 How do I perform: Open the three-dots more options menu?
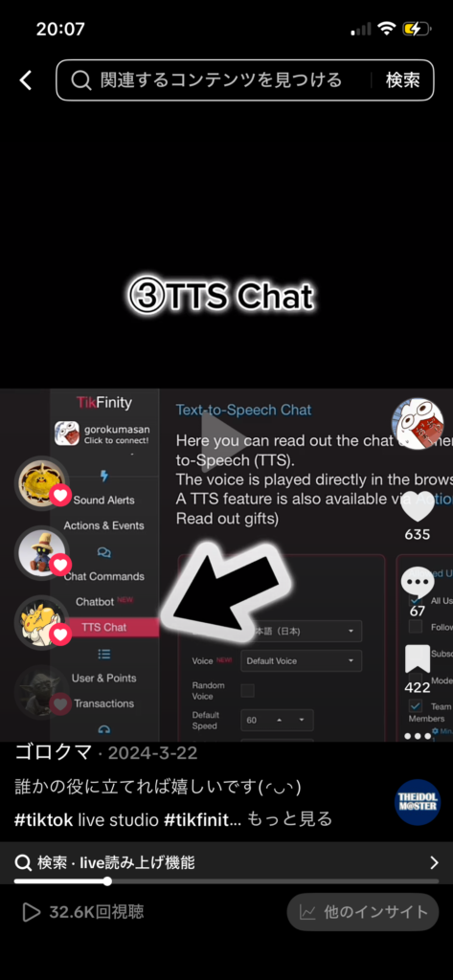(x=418, y=736)
